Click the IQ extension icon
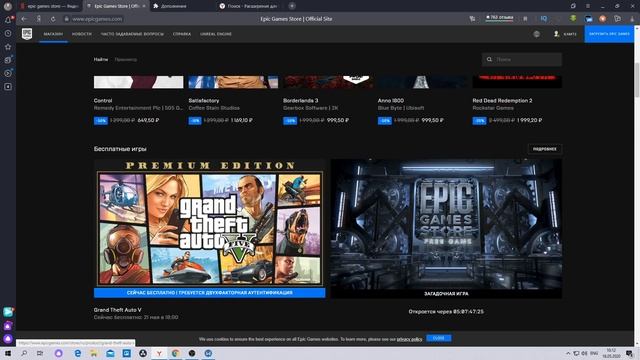The height and width of the screenshot is (360, 640). pyautogui.click(x=544, y=19)
